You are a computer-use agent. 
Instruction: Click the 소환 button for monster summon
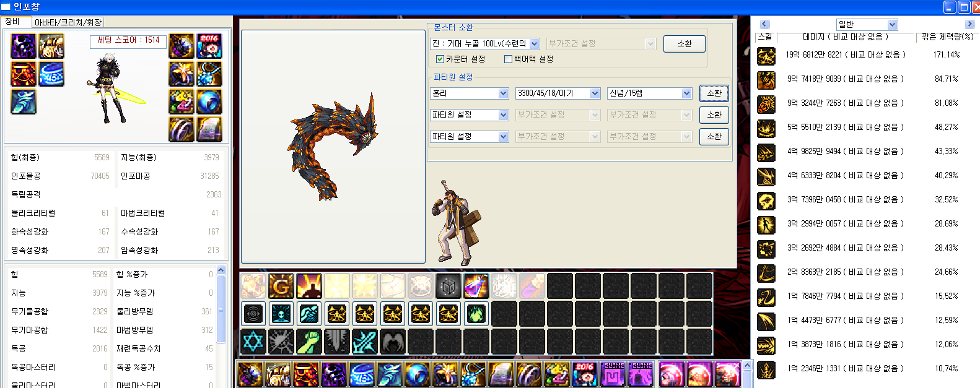685,44
